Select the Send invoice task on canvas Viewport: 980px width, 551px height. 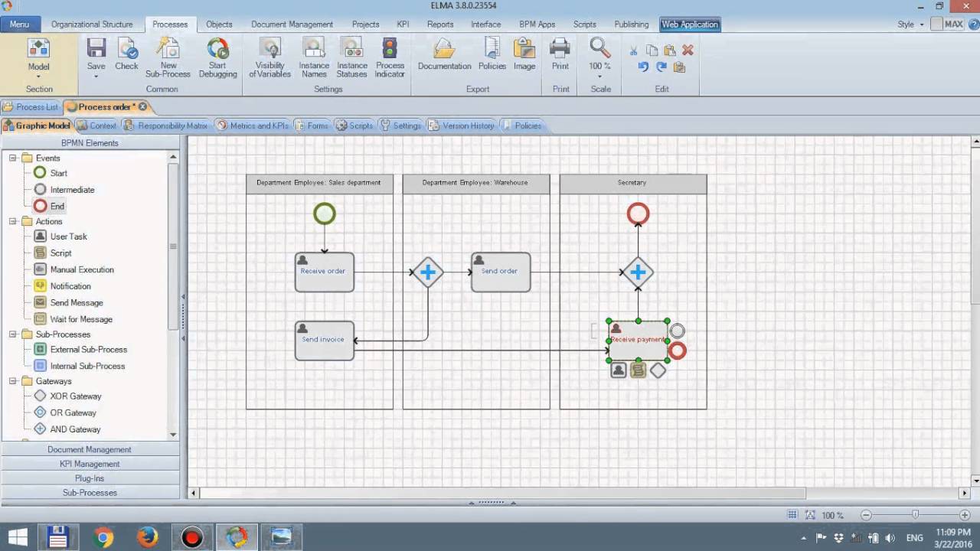(x=325, y=341)
